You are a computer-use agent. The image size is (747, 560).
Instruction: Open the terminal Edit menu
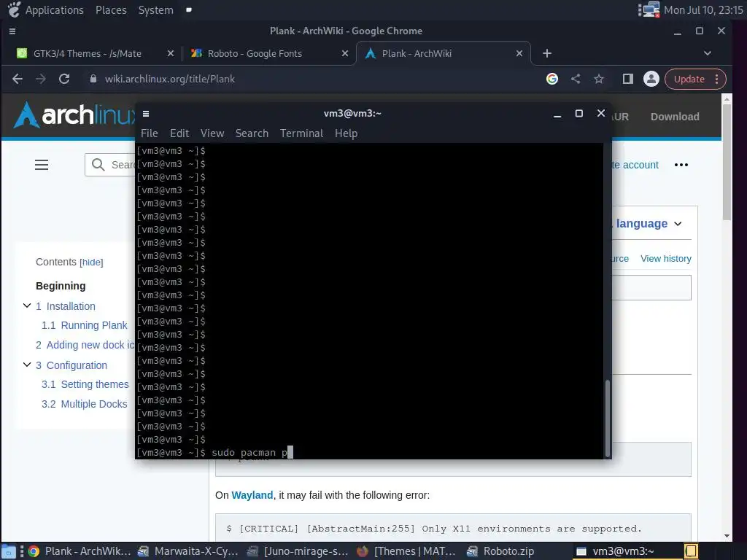point(179,133)
